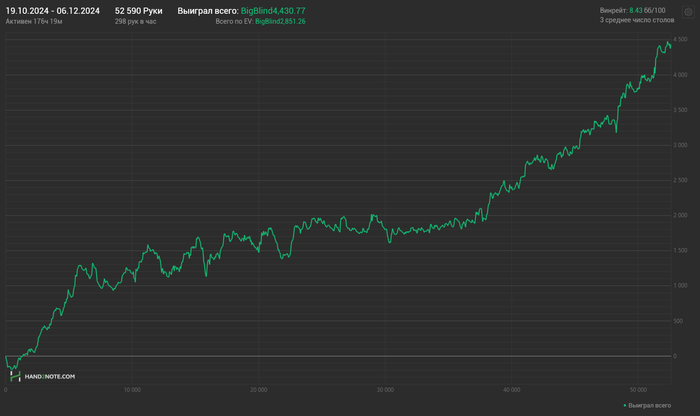Click the 20 000 x-axis label
The width and height of the screenshot is (700, 416).
coord(258,390)
